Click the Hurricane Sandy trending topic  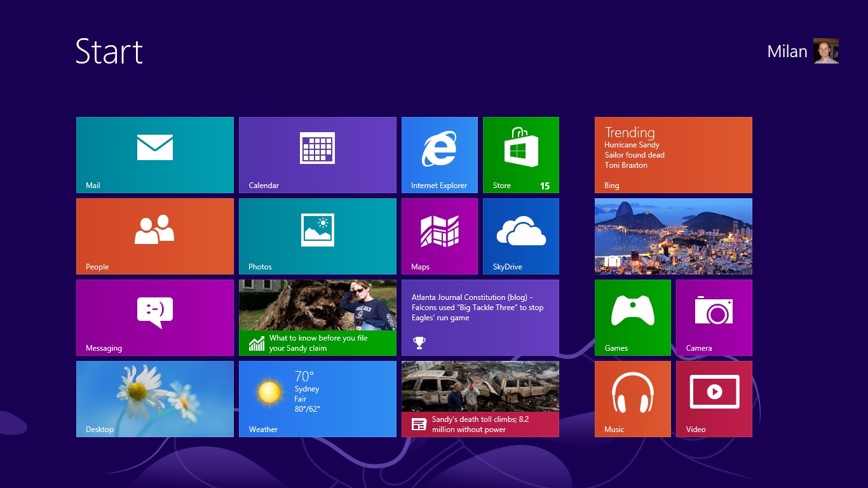pos(632,145)
